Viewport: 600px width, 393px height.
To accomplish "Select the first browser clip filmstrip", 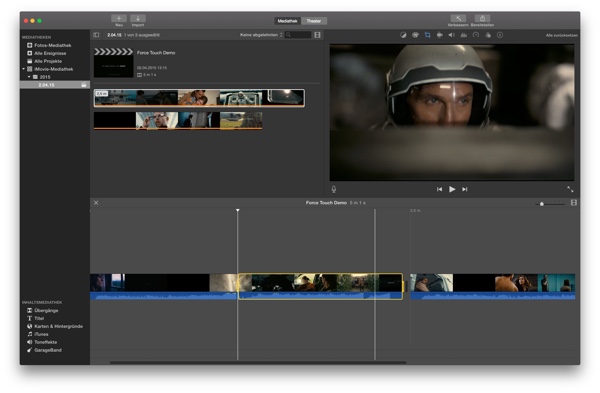I will [x=199, y=98].
